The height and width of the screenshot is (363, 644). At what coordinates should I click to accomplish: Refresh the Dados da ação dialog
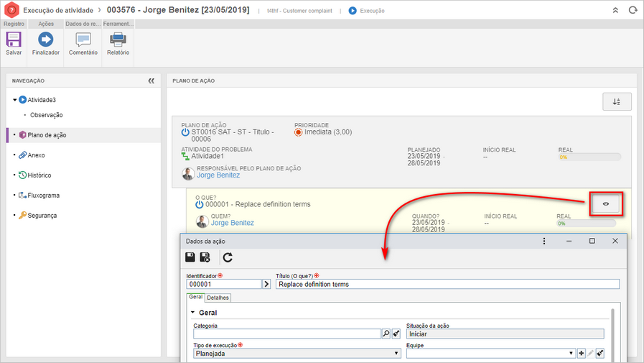coord(228,257)
